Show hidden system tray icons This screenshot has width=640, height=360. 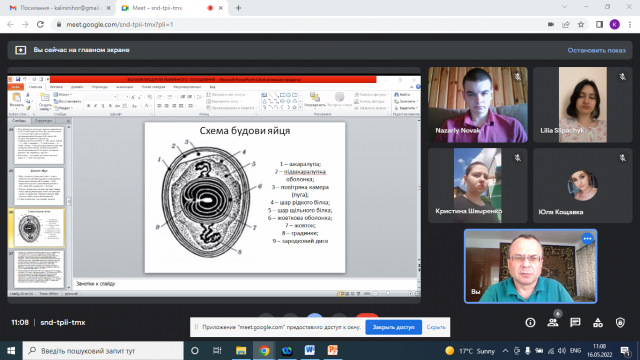click(x=505, y=351)
